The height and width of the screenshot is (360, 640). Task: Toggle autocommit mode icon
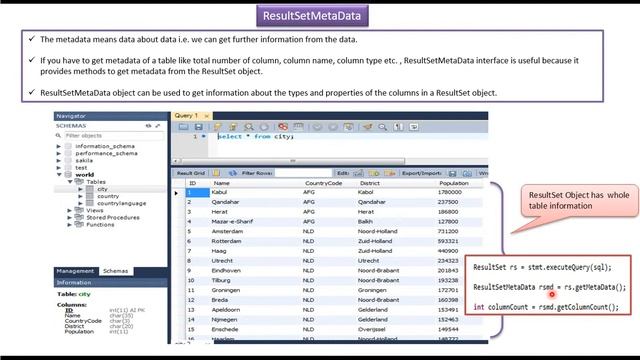click(348, 127)
